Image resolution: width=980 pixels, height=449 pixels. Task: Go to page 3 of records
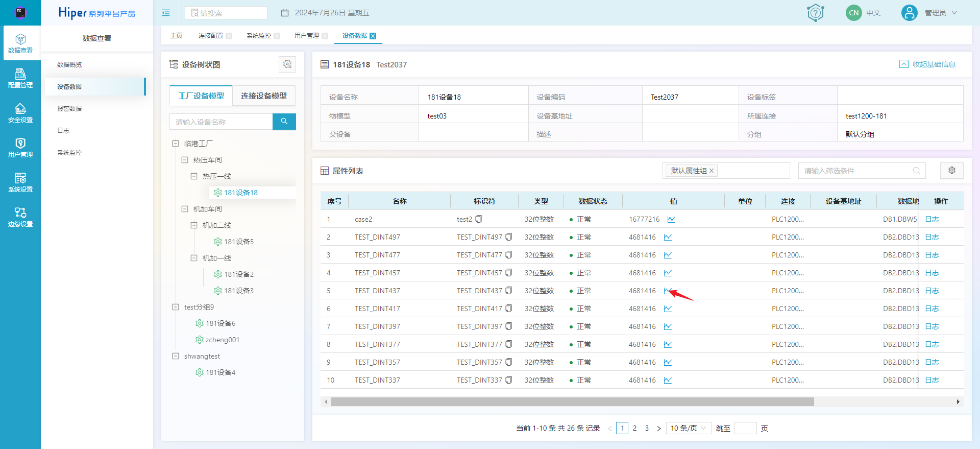tap(647, 428)
